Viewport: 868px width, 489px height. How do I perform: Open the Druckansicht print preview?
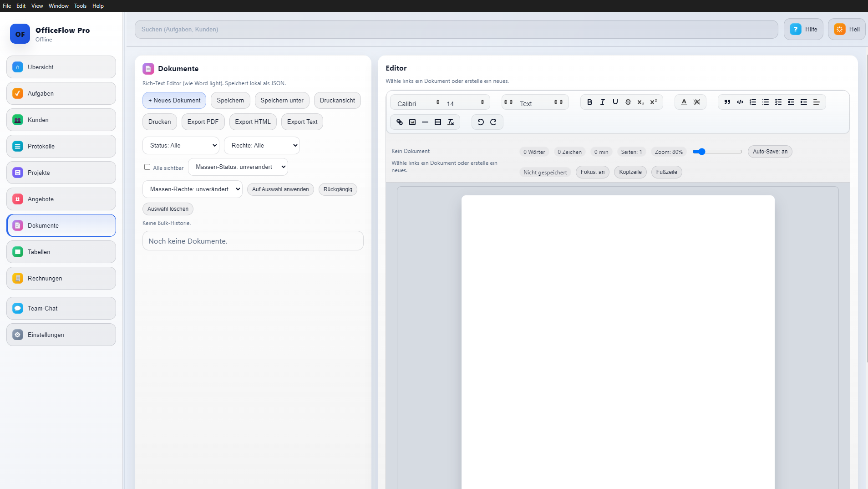pos(337,101)
